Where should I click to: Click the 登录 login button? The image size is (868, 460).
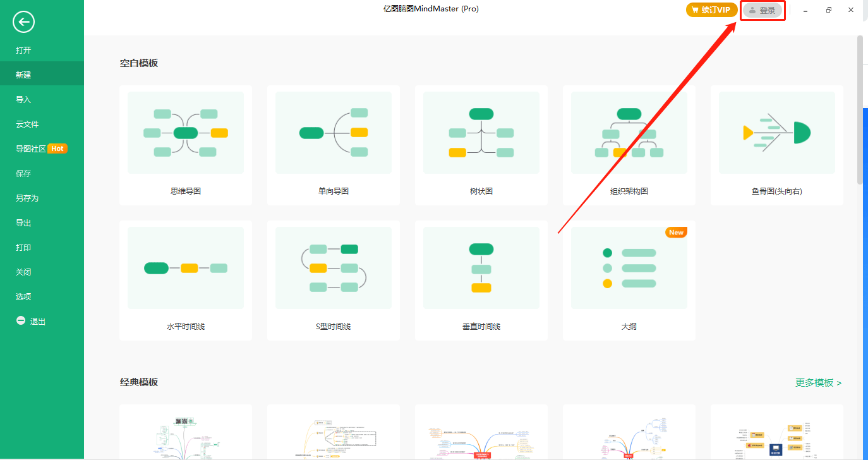(762, 10)
